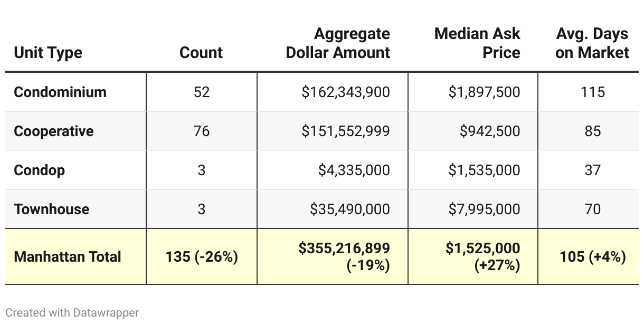Image resolution: width=644 pixels, height=325 pixels.
Task: Select the Townhouse row label
Action: (52, 209)
